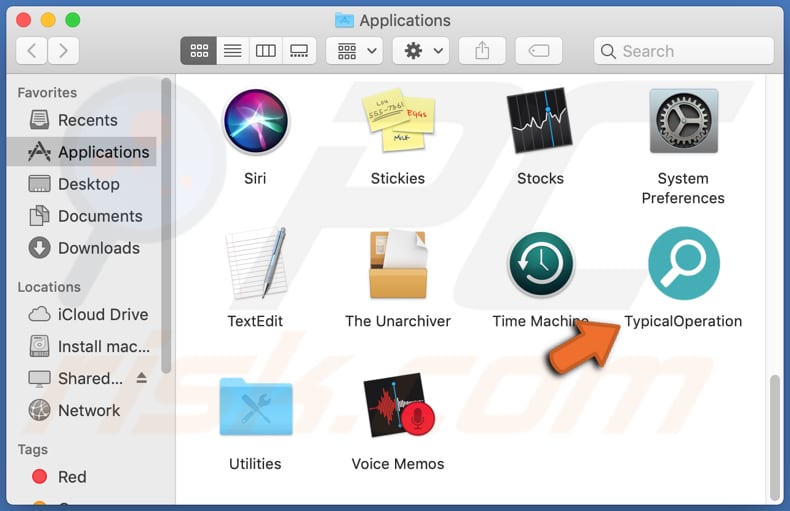Screen dimensions: 790x511
Task: Select the TypicalOperation magnifier icon
Action: pyautogui.click(x=683, y=264)
